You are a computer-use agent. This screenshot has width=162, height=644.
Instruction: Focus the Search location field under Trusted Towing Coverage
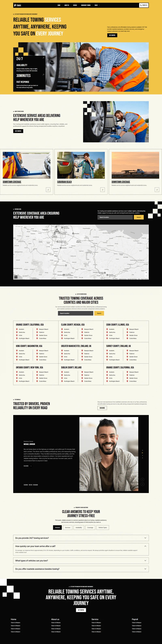click(x=76, y=313)
